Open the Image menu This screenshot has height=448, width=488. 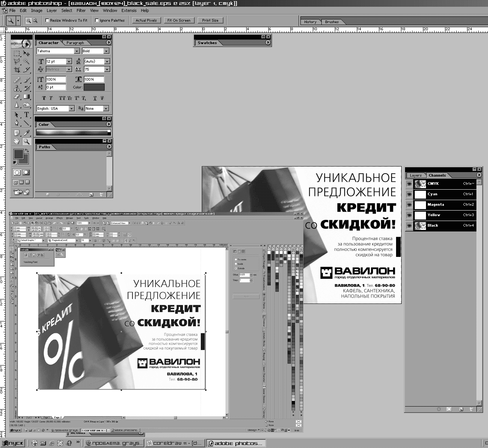pyautogui.click(x=37, y=10)
